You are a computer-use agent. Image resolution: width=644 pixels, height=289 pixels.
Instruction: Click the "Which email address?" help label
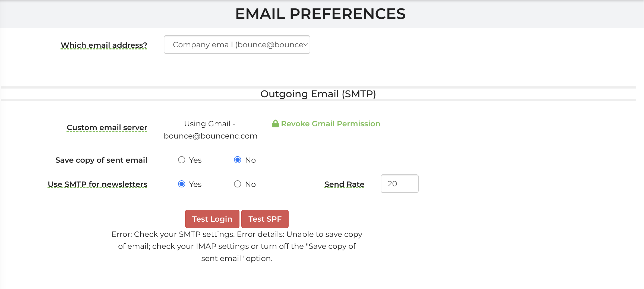click(104, 45)
